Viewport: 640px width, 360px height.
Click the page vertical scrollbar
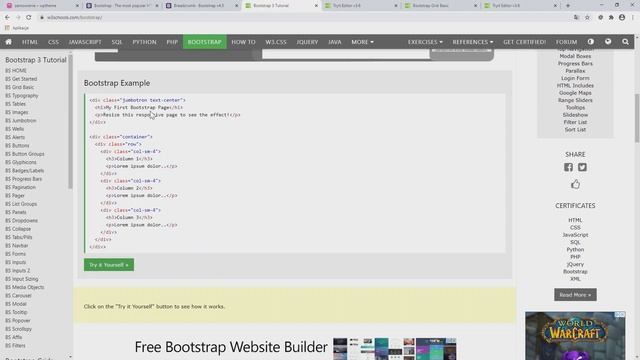(x=637, y=118)
